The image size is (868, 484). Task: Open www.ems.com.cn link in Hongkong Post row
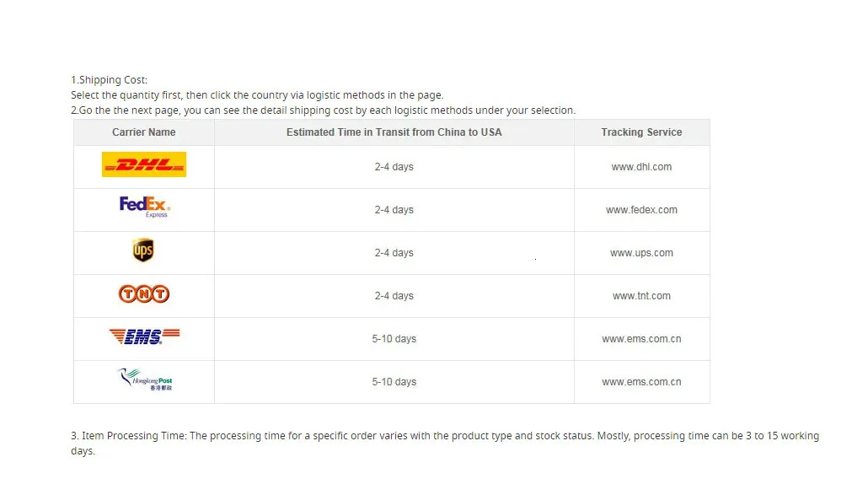641,382
